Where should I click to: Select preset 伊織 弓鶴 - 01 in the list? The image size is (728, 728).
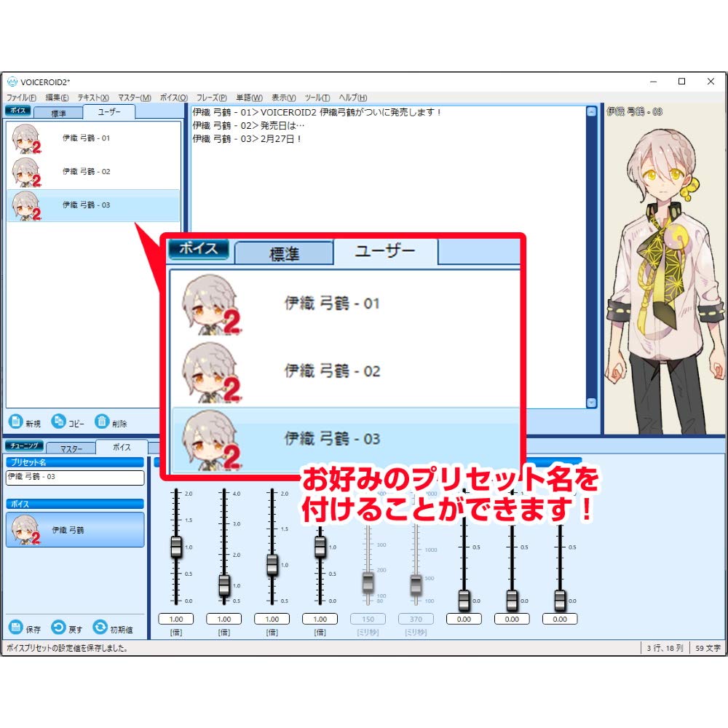[87, 138]
